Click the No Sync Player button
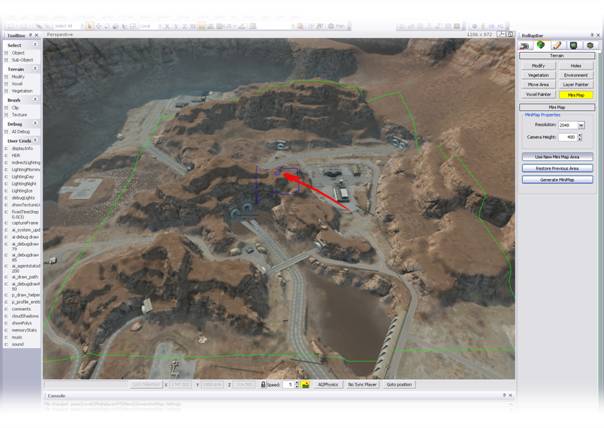Screen dimensions: 604x428 click(362, 384)
